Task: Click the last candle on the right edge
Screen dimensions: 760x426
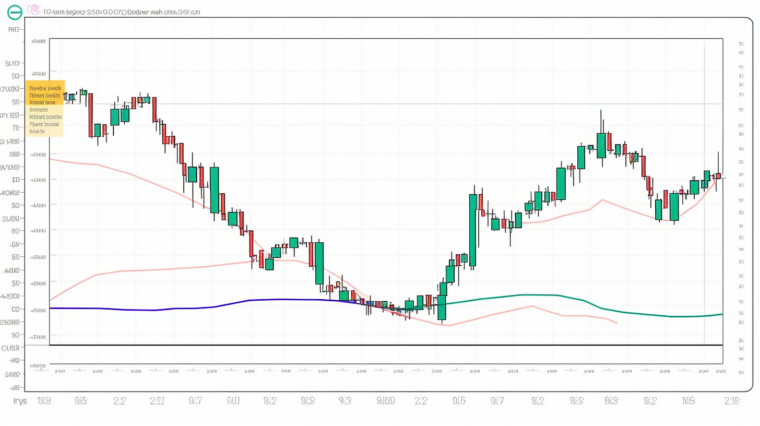Action: [718, 176]
